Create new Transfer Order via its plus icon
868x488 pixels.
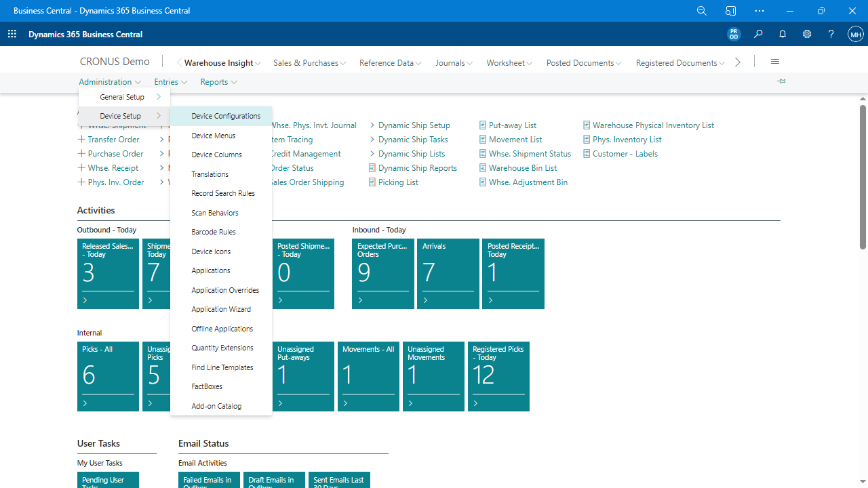click(x=81, y=139)
